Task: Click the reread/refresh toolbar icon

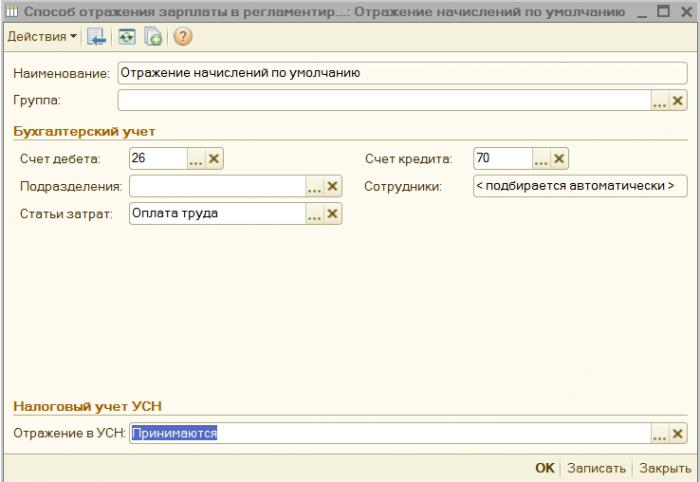Action: [x=127, y=37]
